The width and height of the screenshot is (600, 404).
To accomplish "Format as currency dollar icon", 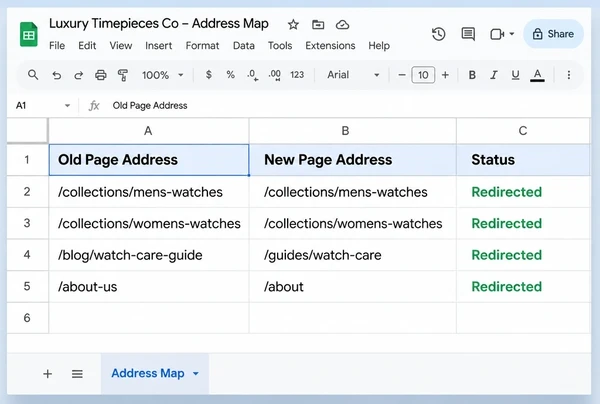I will [x=209, y=75].
